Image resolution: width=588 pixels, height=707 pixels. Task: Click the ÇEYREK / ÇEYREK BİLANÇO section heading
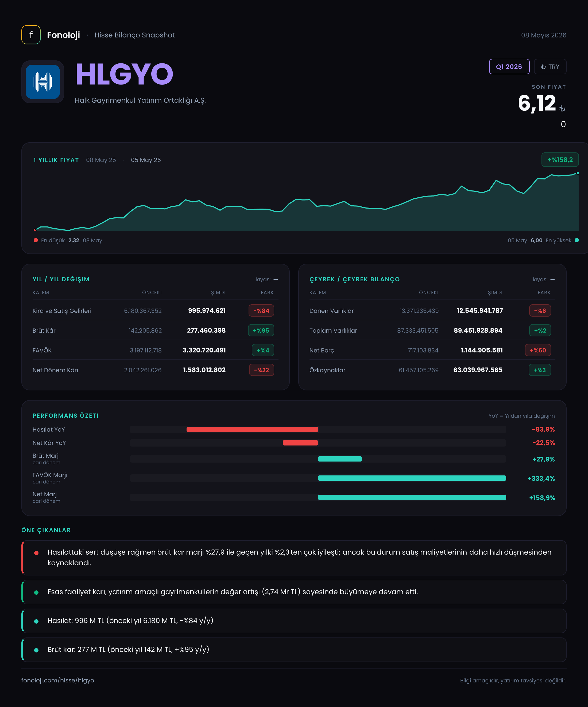click(354, 279)
